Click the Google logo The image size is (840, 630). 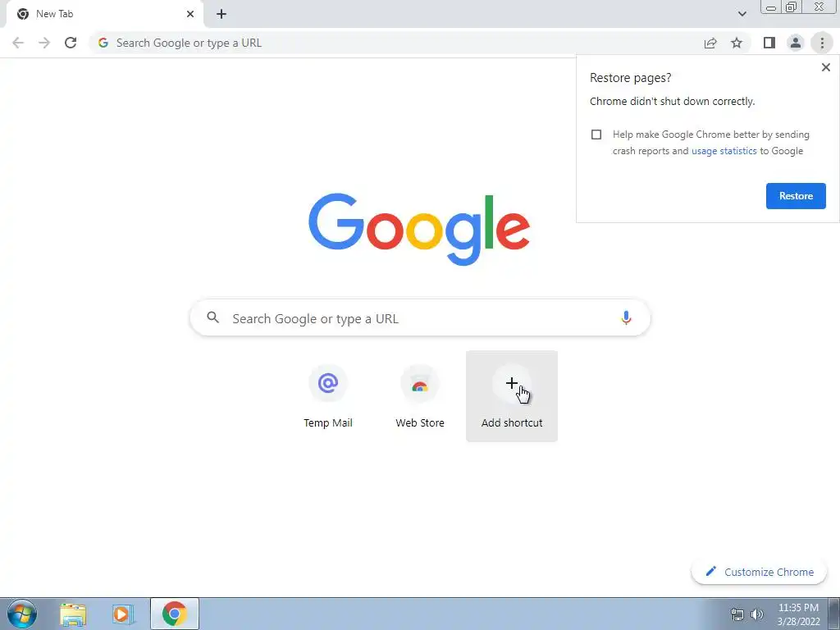(419, 230)
